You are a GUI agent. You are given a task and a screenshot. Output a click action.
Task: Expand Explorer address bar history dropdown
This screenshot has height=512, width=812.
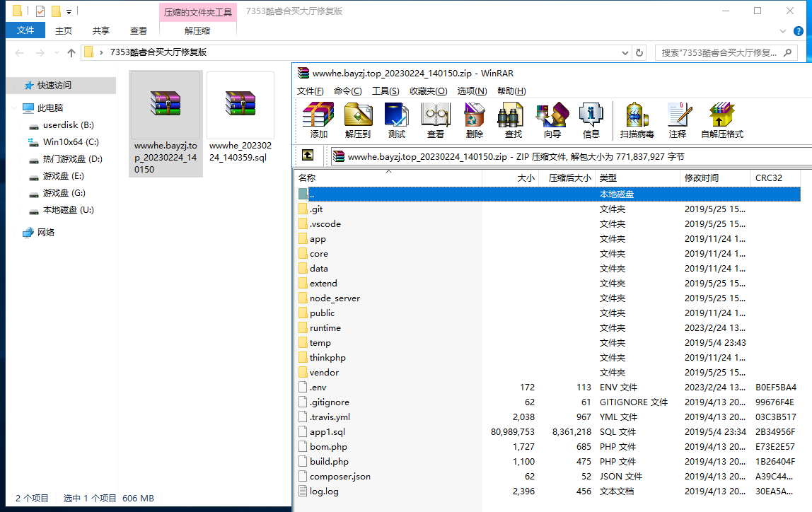click(625, 52)
